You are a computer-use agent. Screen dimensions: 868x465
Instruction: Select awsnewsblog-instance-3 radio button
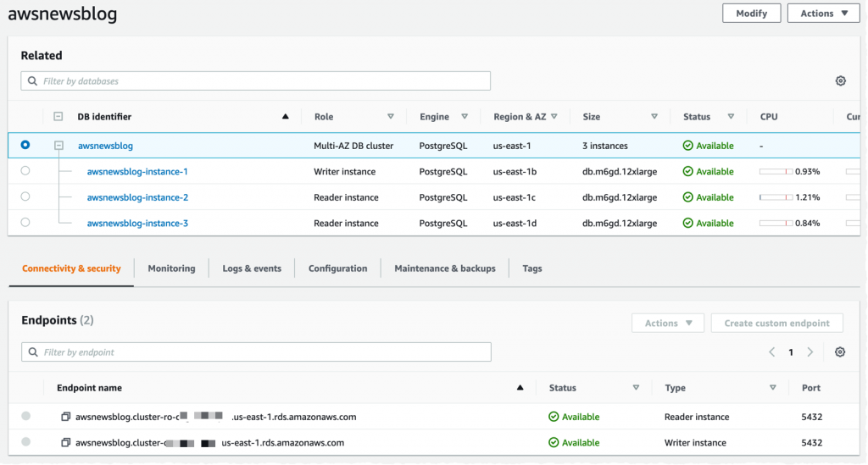coord(25,223)
